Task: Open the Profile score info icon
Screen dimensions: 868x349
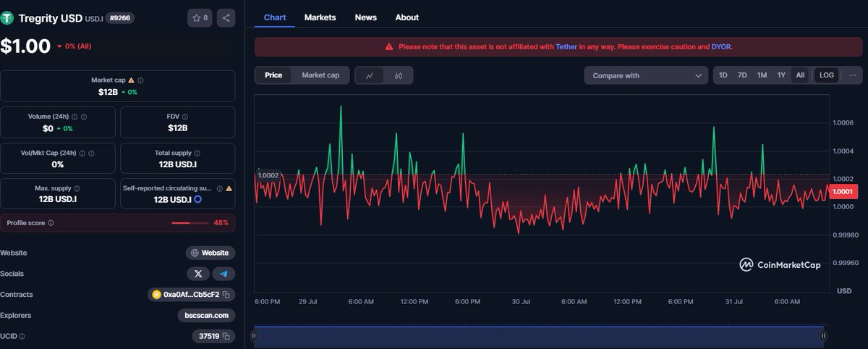Action: tap(51, 223)
